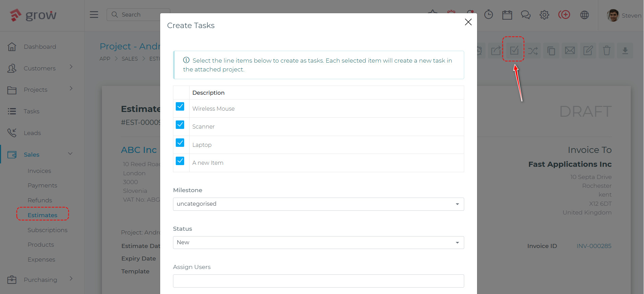Click into the Search box
Viewport: 644px width, 294px height.
(x=138, y=15)
